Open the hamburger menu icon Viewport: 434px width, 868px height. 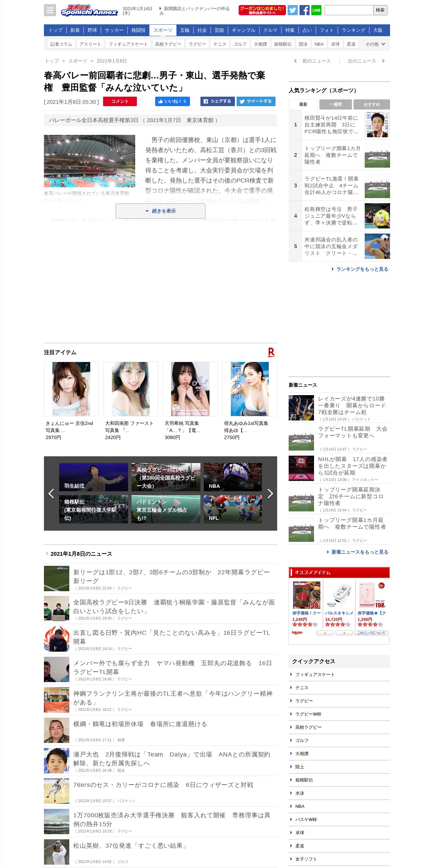[x=50, y=10]
